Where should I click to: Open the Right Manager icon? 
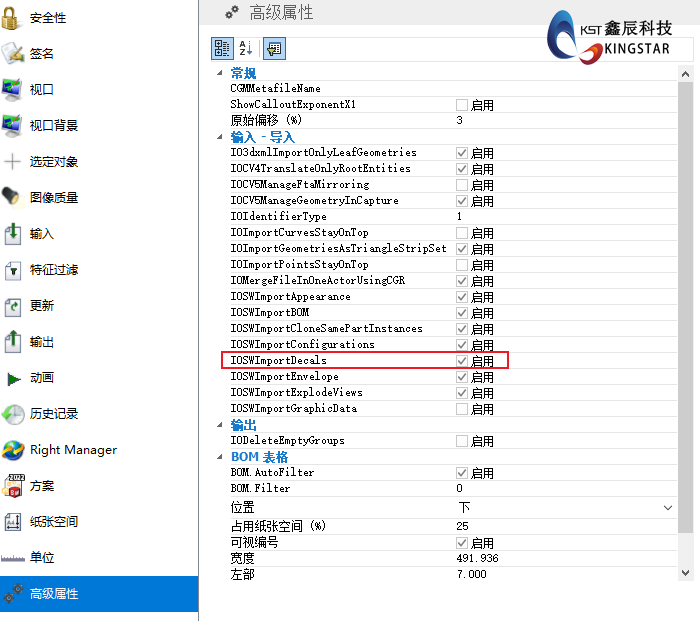click(13, 450)
